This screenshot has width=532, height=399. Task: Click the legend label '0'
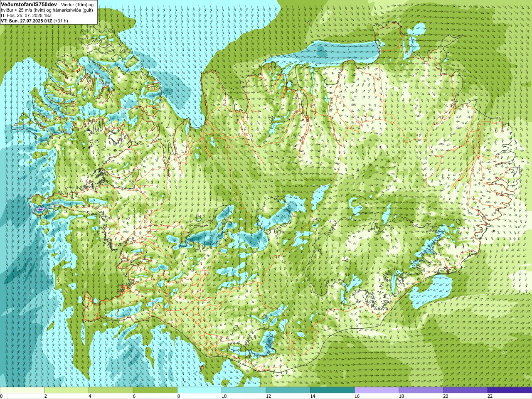[2, 396]
